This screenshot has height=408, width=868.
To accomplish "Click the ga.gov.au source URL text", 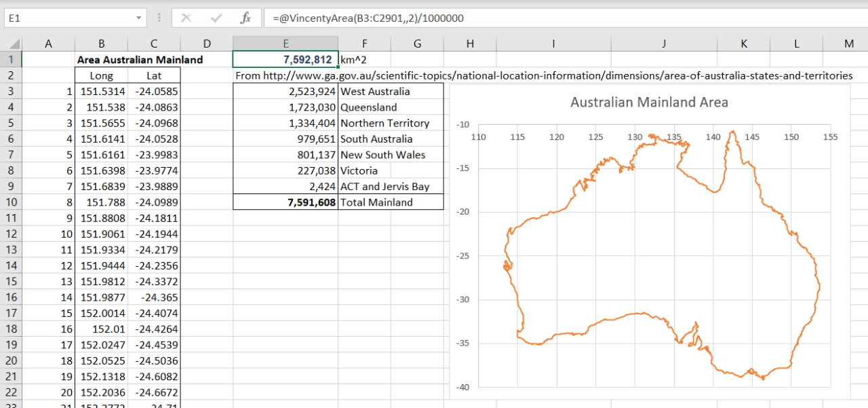I will (544, 75).
